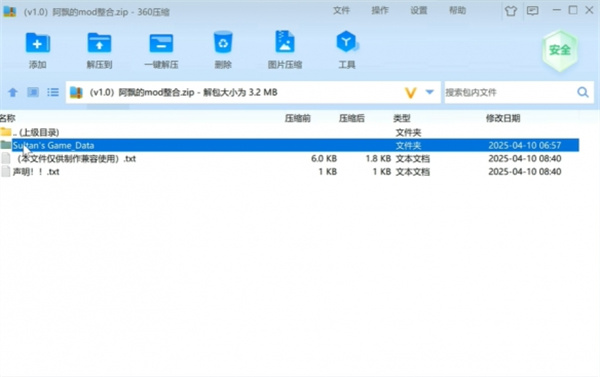Click the 一键解压 one-click extract icon
This screenshot has height=377, width=600.
pos(161,42)
